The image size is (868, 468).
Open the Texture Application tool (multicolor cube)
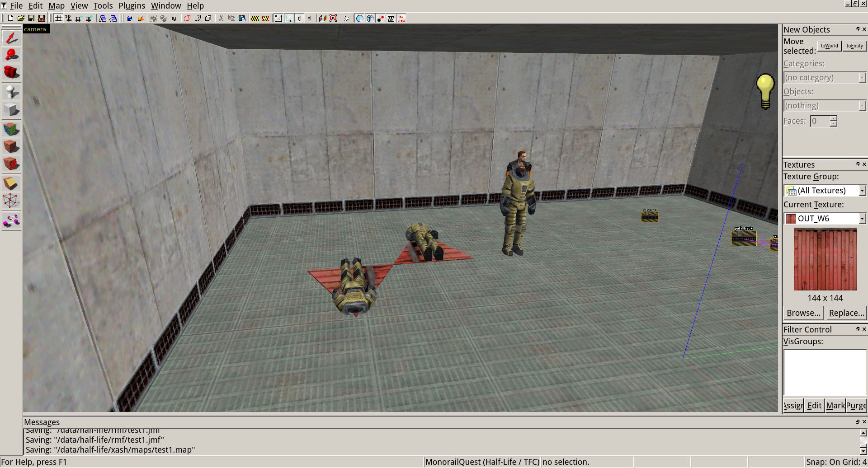(11, 129)
